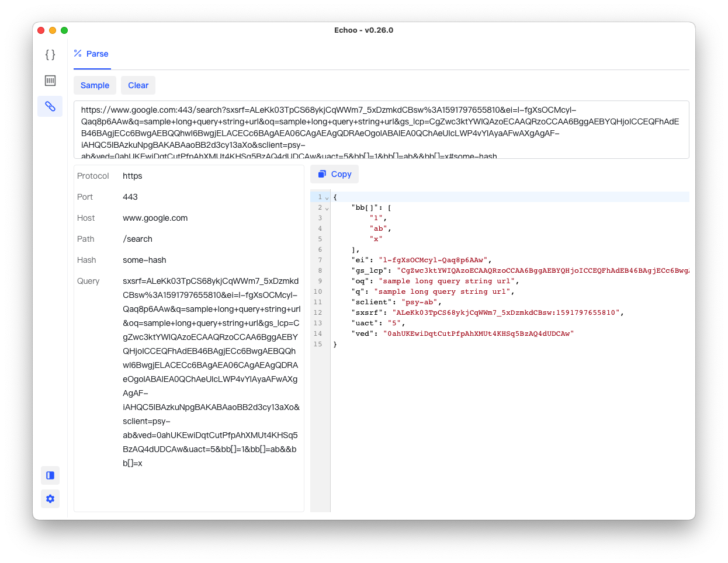Screen dimensions: 728x563
Task: Click the Echoo - v0.26.0 window title
Action: click(363, 30)
